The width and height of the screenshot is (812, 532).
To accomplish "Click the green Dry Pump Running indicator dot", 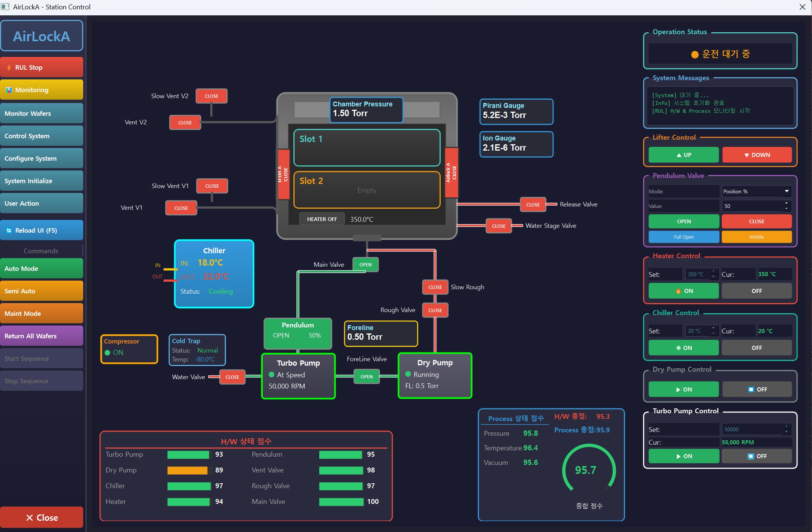I will tap(408, 374).
